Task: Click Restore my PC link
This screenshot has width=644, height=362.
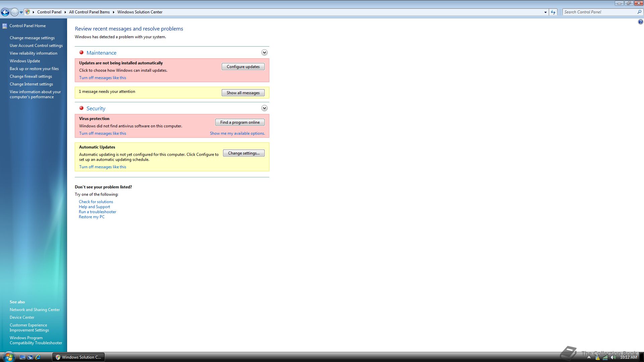Action: pyautogui.click(x=92, y=217)
